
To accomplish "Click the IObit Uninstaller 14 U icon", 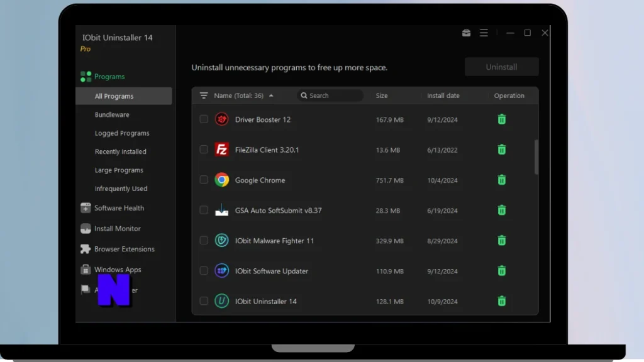I will pos(222,301).
